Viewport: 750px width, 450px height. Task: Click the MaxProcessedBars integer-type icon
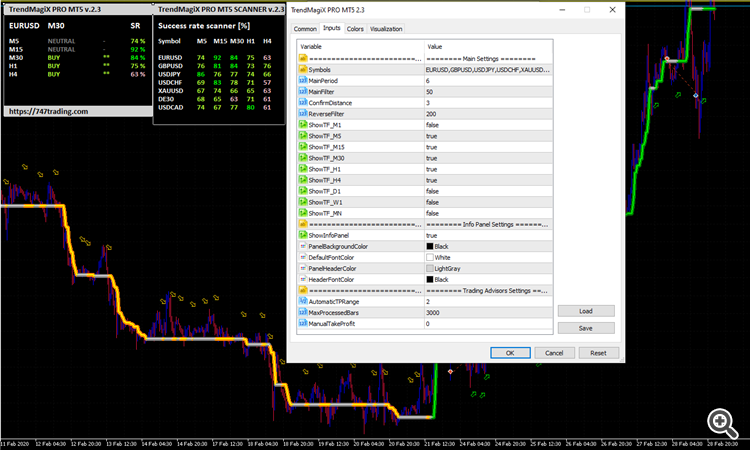tap(303, 312)
